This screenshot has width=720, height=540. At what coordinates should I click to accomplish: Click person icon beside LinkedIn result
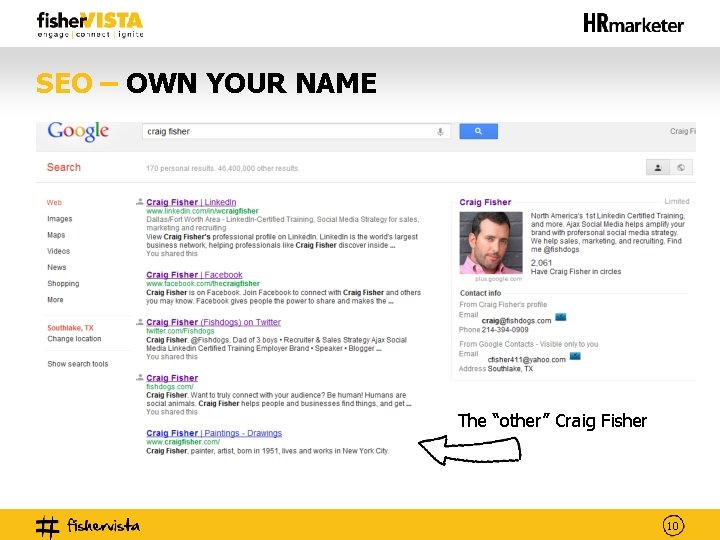(x=140, y=202)
